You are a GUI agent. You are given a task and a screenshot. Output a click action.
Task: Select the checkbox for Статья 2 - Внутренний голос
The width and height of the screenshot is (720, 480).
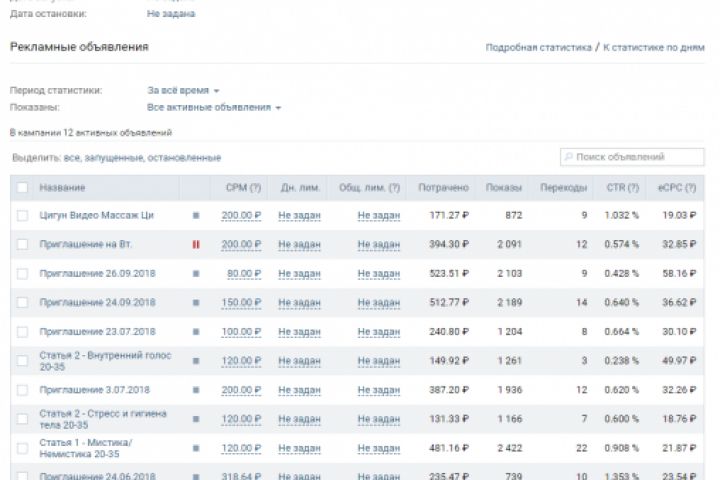pos(23,360)
